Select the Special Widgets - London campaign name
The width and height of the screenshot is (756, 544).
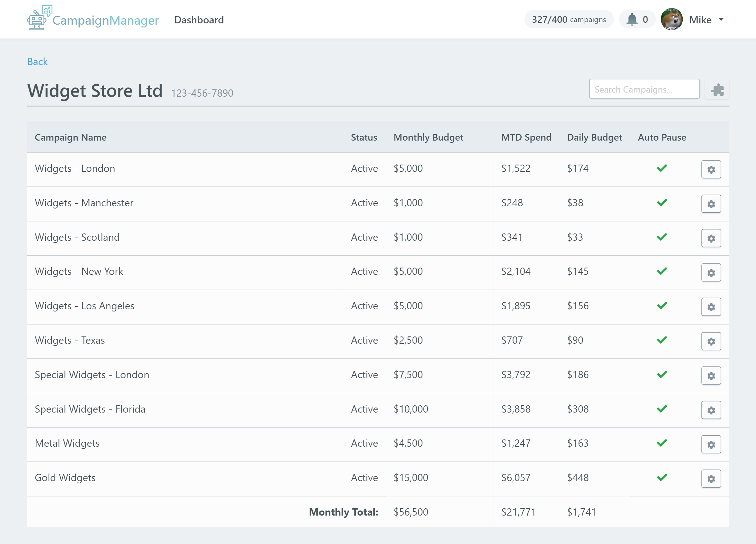(x=92, y=375)
